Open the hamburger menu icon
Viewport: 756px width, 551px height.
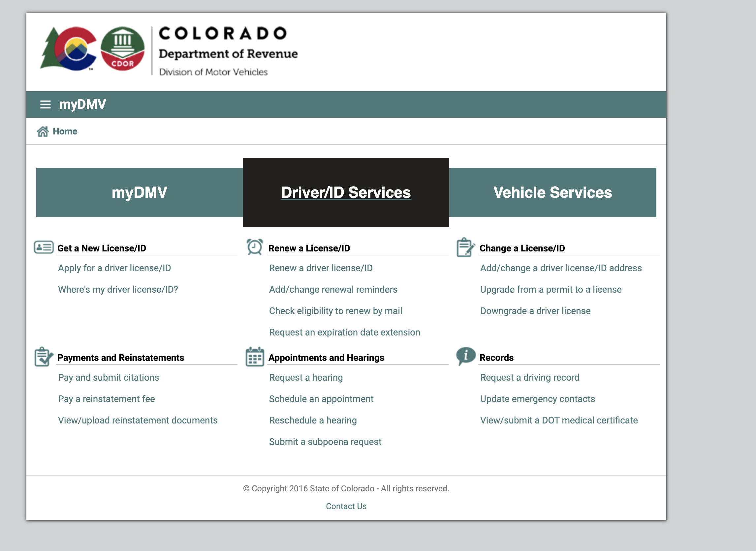(46, 104)
